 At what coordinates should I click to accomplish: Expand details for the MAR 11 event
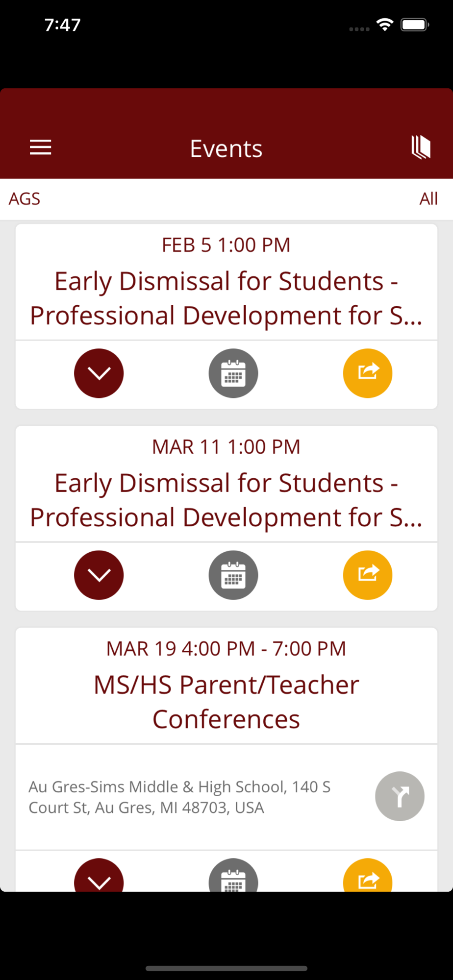click(99, 575)
